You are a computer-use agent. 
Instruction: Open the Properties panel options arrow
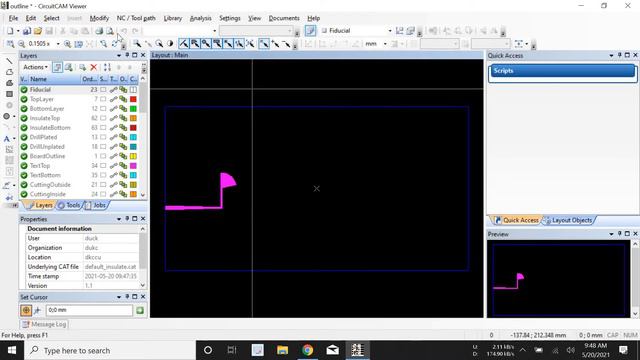tap(119, 219)
